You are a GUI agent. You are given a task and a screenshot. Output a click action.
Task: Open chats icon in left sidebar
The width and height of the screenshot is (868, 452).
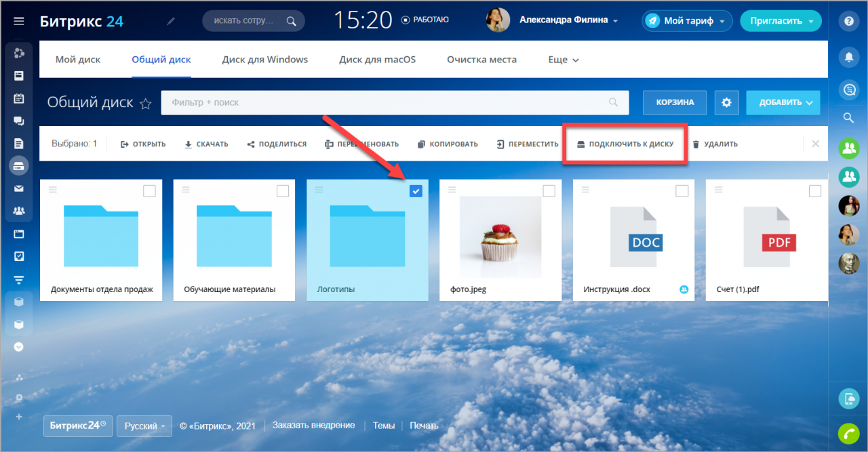click(x=19, y=121)
